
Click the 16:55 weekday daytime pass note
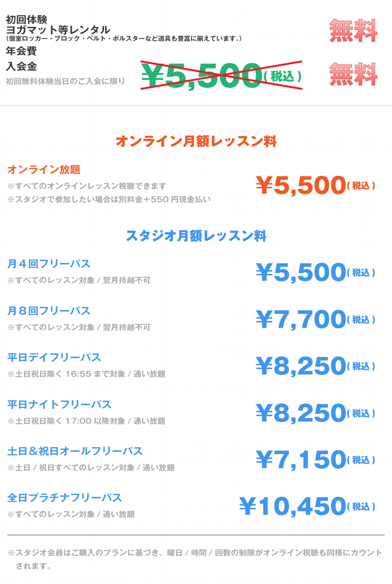(x=86, y=374)
